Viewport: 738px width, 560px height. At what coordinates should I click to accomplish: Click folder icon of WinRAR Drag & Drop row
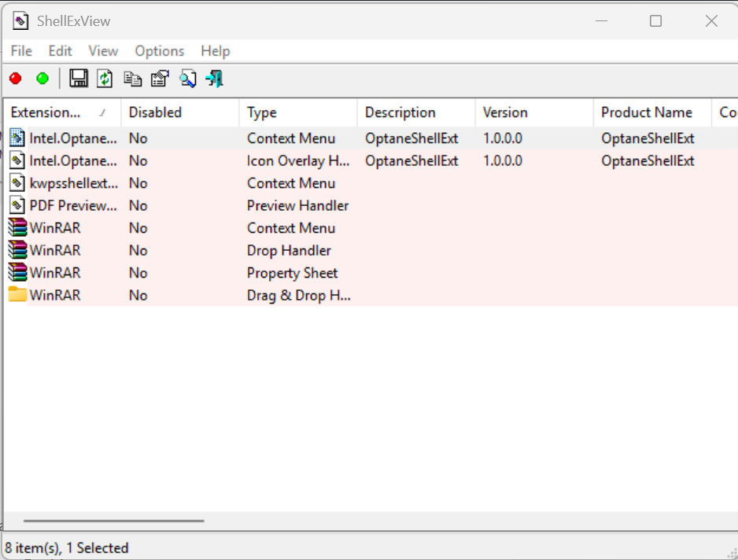pos(17,295)
